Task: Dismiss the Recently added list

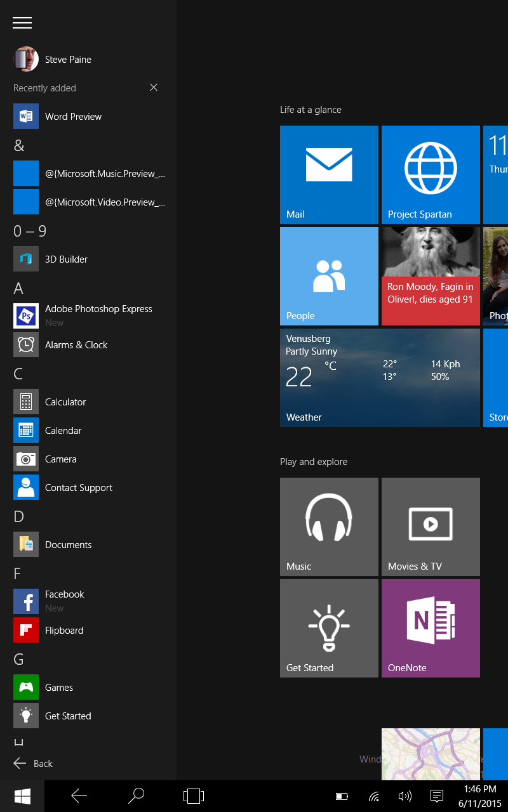Action: pos(154,88)
